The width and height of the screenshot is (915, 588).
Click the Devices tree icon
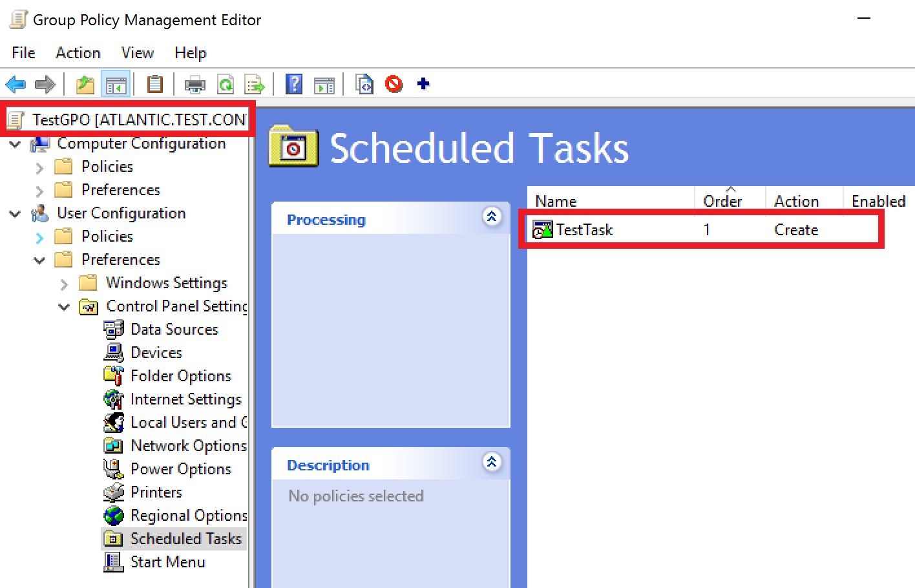click(x=114, y=353)
